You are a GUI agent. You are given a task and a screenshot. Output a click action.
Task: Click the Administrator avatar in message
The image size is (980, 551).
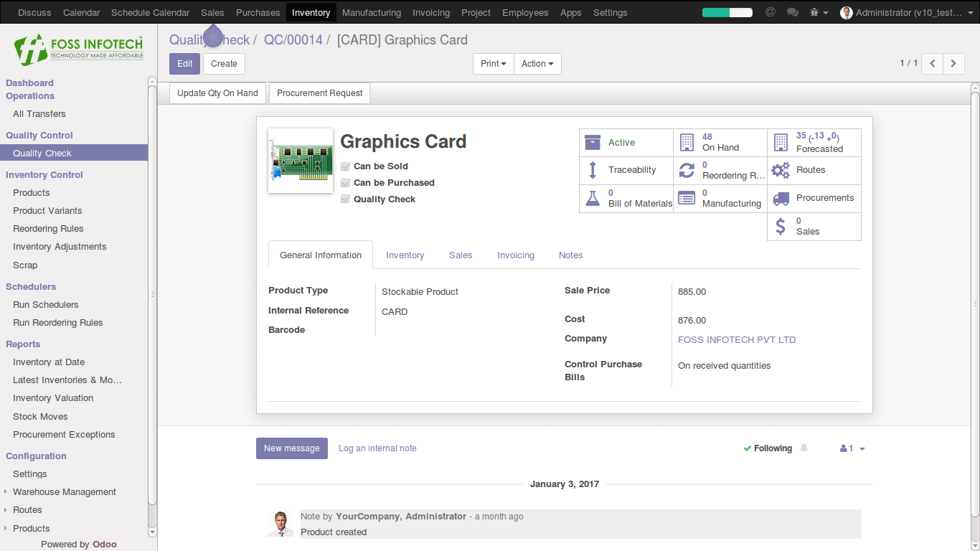281,524
